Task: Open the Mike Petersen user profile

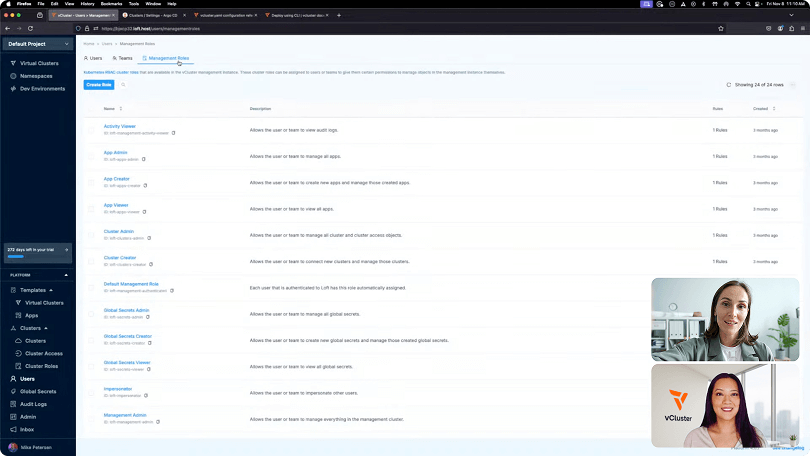Action: click(31, 447)
